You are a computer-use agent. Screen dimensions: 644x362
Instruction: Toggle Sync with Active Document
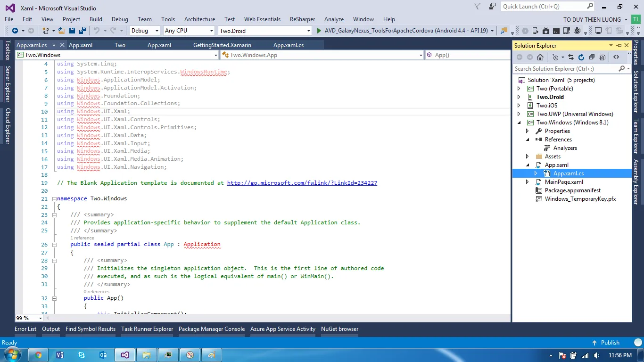[571, 57]
